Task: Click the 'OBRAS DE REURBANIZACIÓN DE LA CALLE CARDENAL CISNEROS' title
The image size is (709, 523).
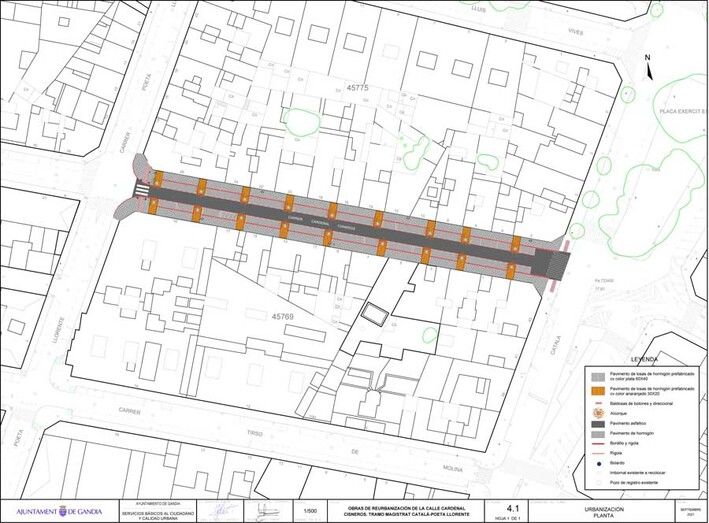Action: click(x=404, y=511)
